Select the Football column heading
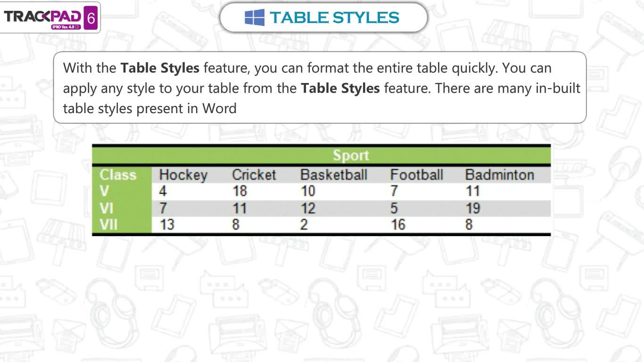Viewport: 644px width, 362px height. pos(417,175)
